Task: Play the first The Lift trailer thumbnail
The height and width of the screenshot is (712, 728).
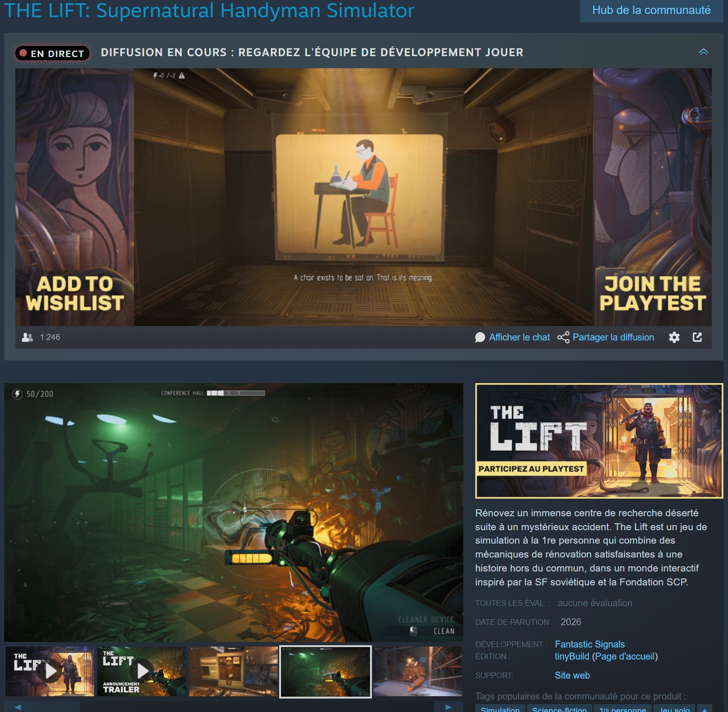Action: (50, 671)
